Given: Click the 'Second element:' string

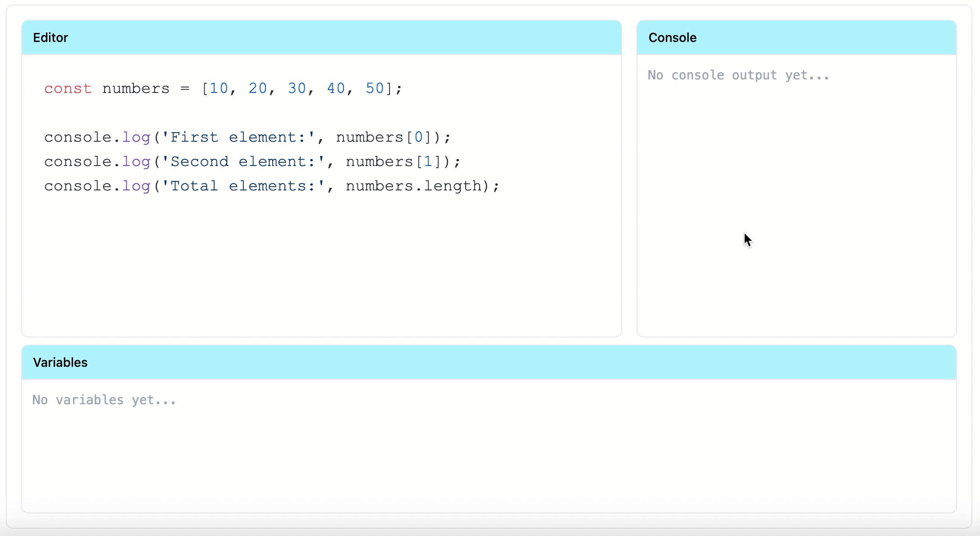Looking at the screenshot, I should pos(243,162).
